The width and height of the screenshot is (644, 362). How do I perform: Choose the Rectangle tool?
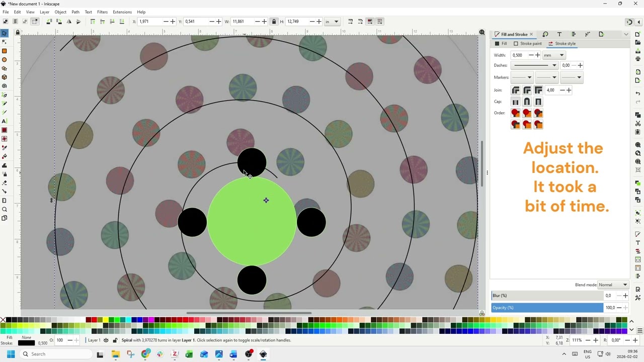[5, 51]
